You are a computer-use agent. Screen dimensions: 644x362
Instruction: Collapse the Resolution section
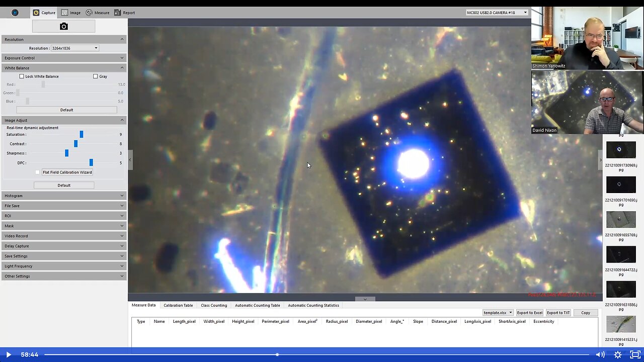(63, 39)
